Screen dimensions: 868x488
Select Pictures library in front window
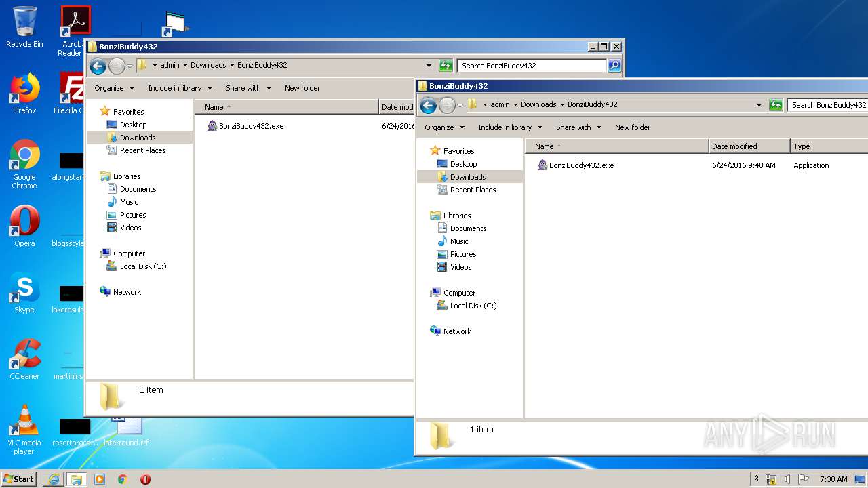[463, 254]
